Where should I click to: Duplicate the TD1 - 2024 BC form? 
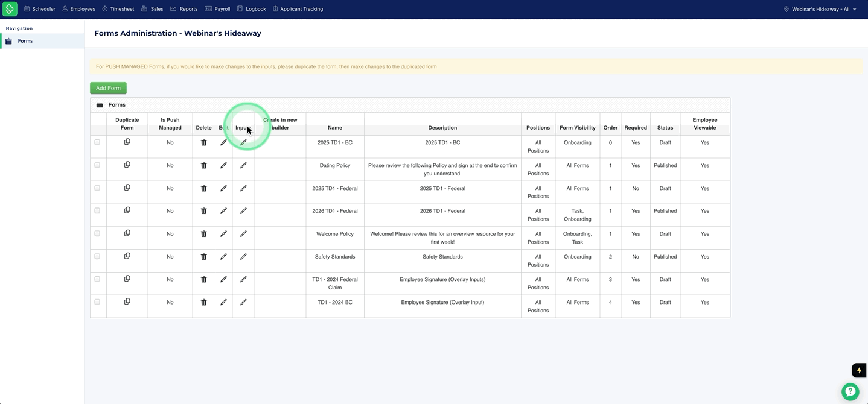[127, 301]
